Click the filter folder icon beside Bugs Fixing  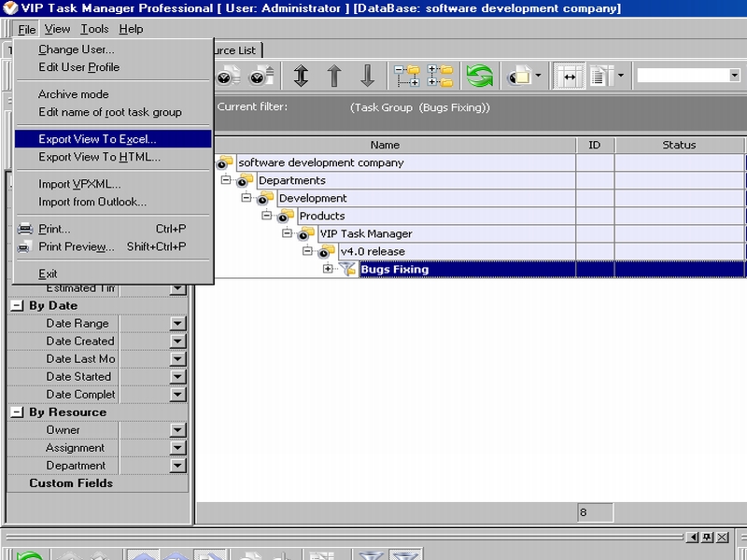coord(348,269)
